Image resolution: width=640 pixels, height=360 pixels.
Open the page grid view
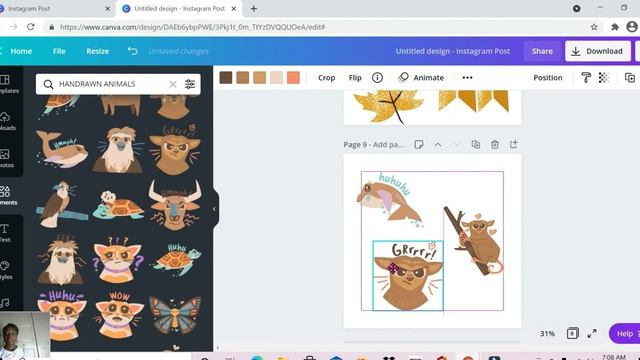pos(572,333)
